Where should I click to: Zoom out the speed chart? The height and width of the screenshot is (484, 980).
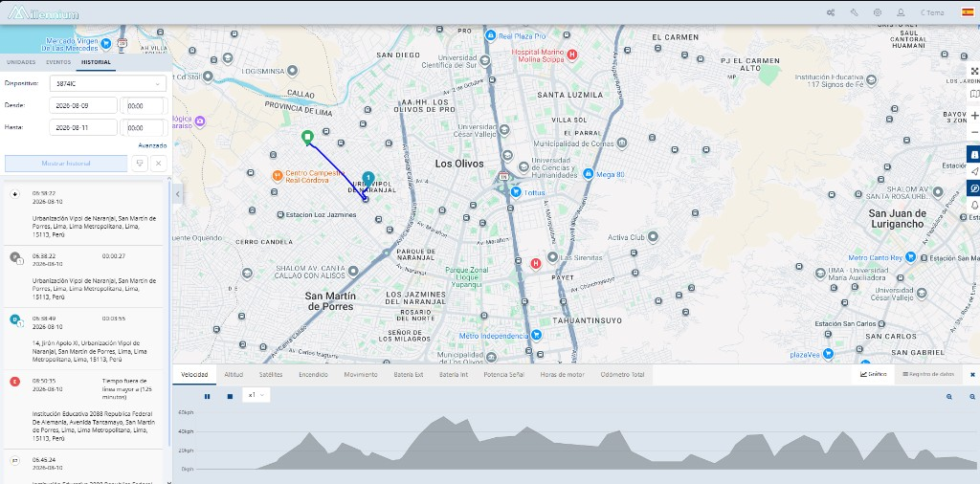pos(972,397)
